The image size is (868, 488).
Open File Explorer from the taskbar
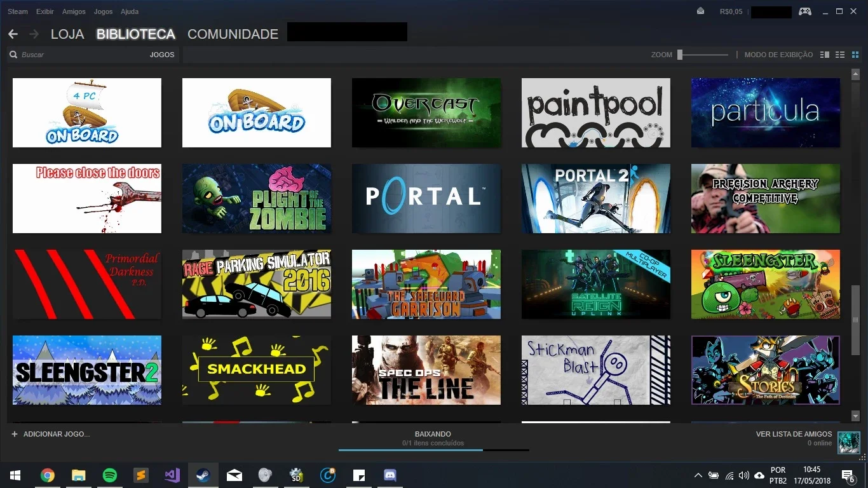pos(78,475)
